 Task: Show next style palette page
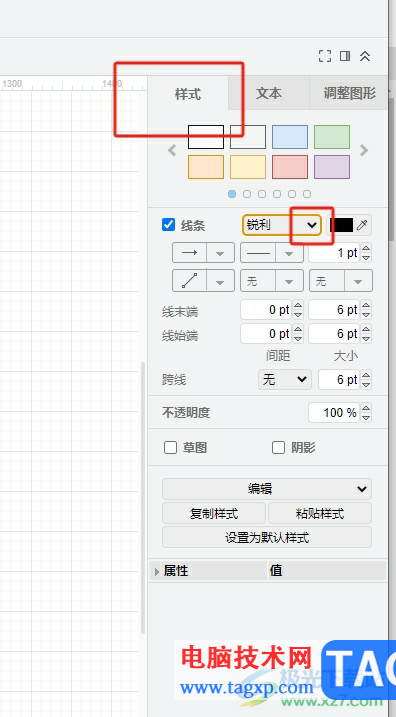click(364, 150)
